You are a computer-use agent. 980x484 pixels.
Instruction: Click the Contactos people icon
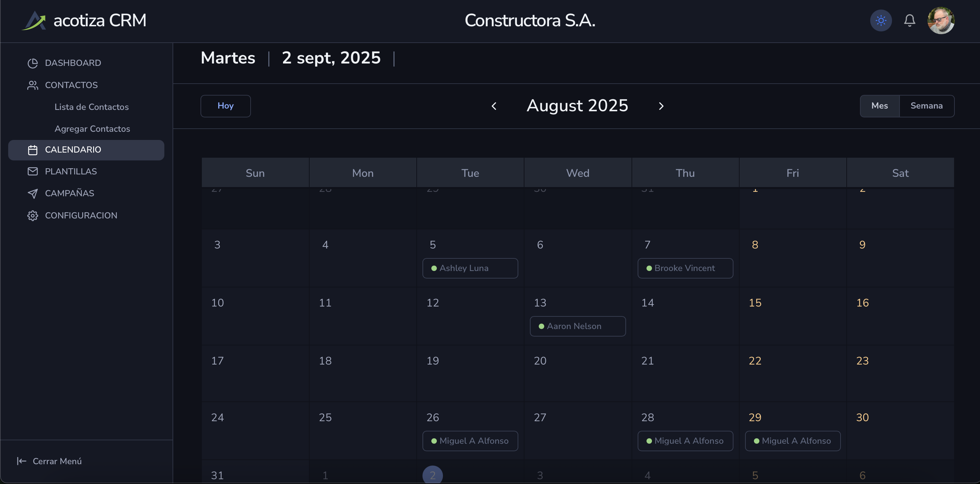pos(33,85)
